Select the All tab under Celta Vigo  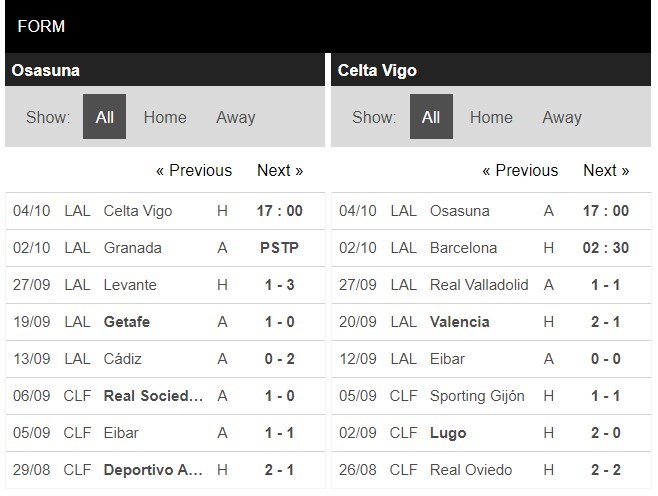pos(431,117)
